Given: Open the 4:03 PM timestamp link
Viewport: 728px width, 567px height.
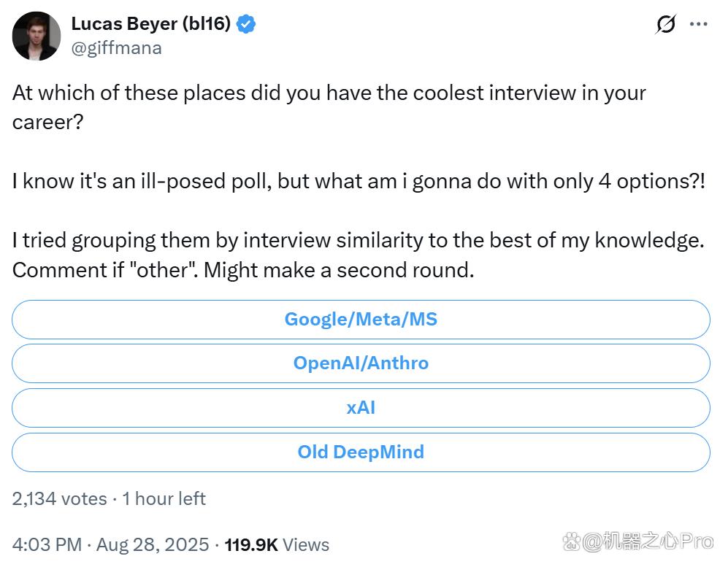Looking at the screenshot, I should tap(47, 544).
